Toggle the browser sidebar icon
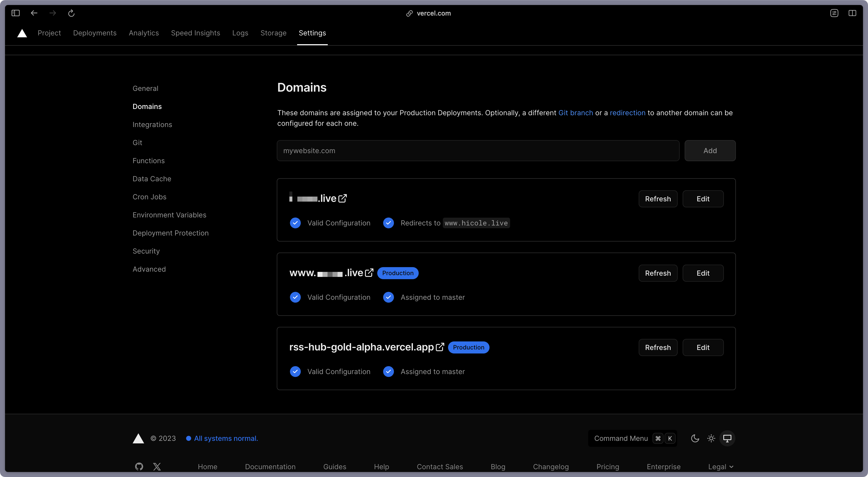This screenshot has height=477, width=868. point(16,13)
